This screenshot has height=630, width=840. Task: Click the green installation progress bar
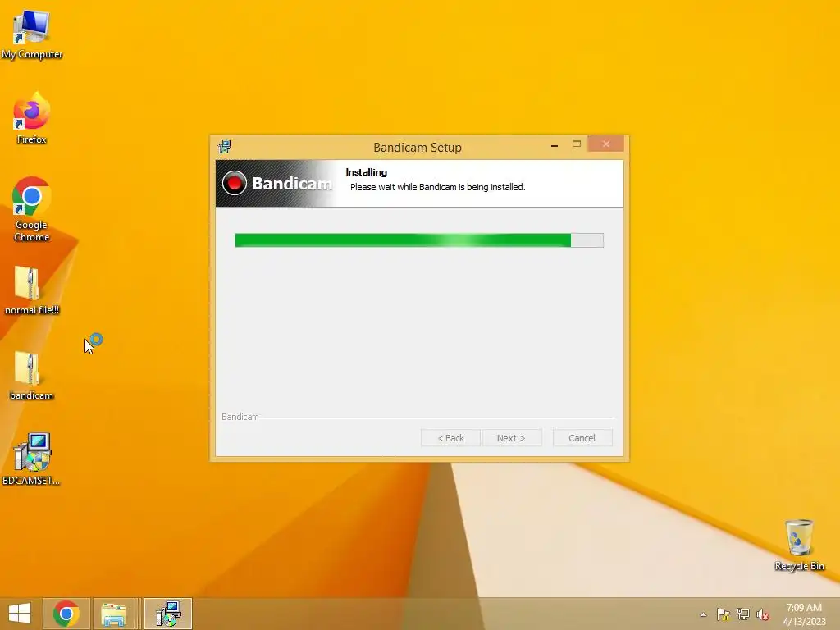[x=419, y=240]
